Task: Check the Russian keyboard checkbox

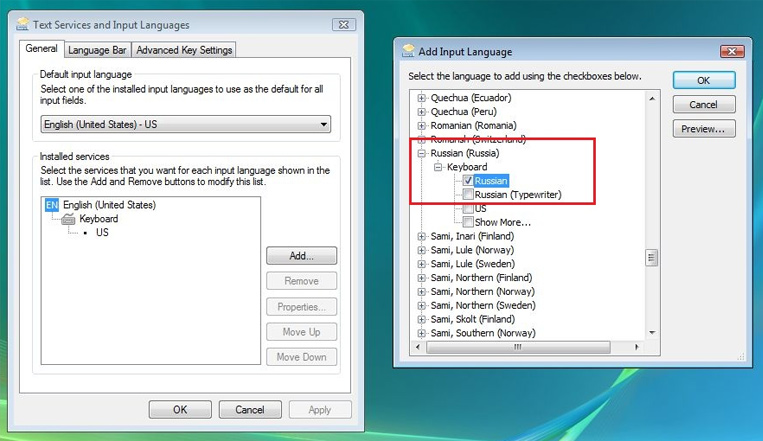Action: pos(468,181)
